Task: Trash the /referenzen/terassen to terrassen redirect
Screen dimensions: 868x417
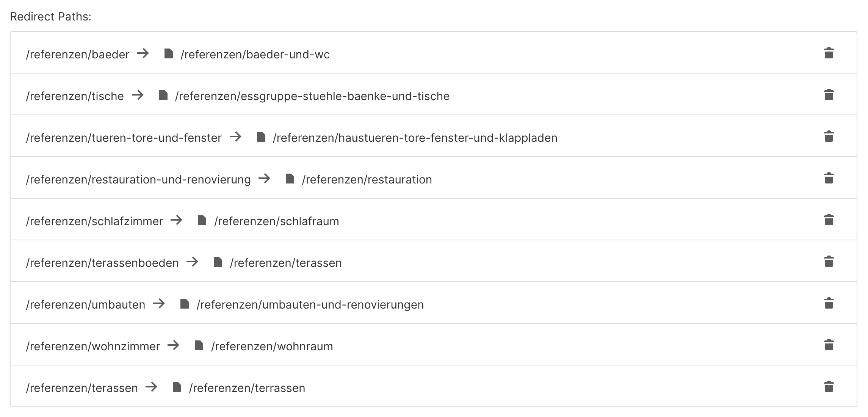Action: click(x=829, y=387)
